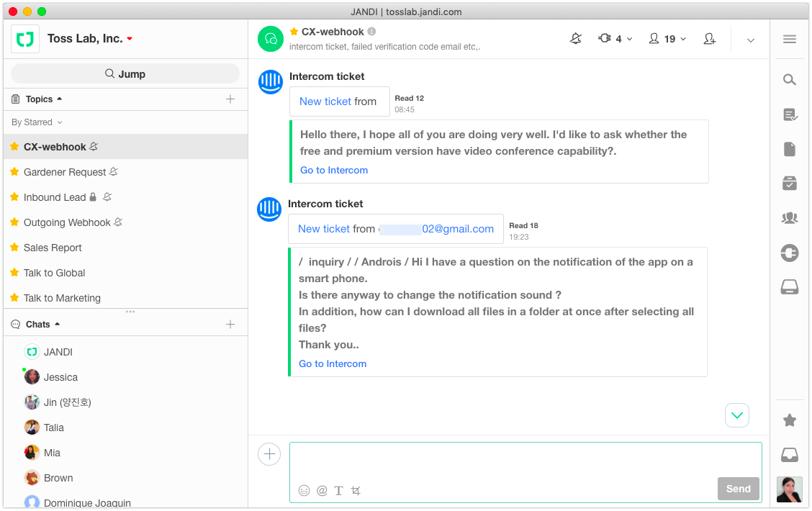This screenshot has height=511, width=812.
Task: Open the to-do checklist icon in the right sidebar
Action: (x=789, y=184)
